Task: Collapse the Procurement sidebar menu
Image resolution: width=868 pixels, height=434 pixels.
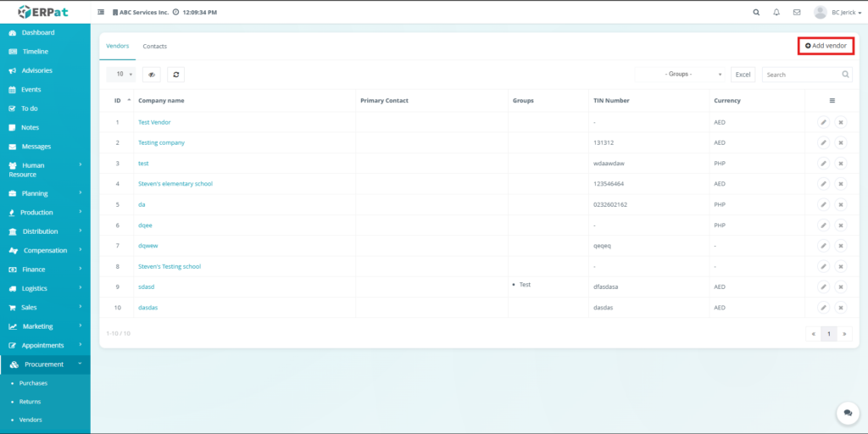Action: [x=45, y=364]
